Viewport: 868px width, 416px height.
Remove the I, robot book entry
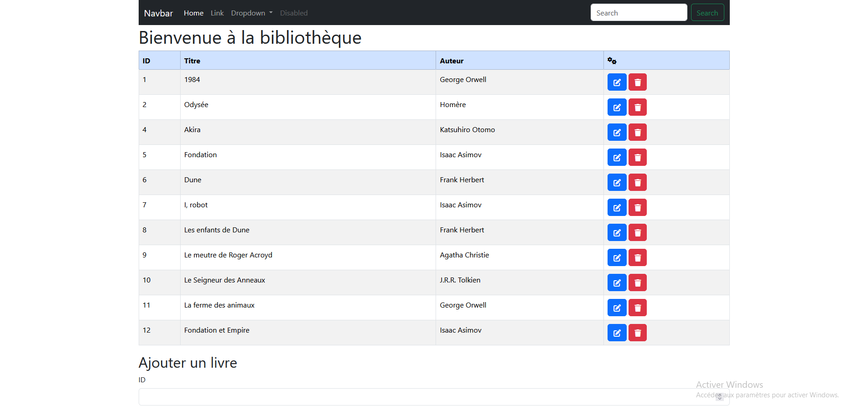click(637, 208)
